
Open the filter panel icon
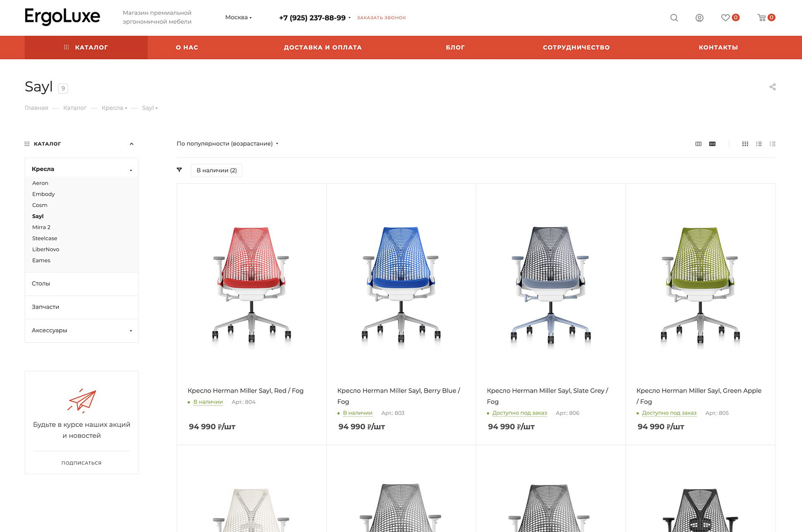tap(179, 170)
